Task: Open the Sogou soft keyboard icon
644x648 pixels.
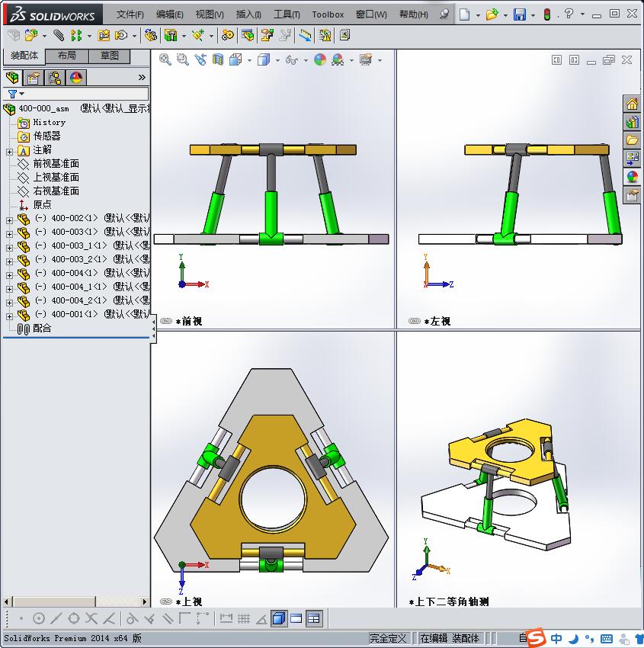Action: pyautogui.click(x=607, y=639)
